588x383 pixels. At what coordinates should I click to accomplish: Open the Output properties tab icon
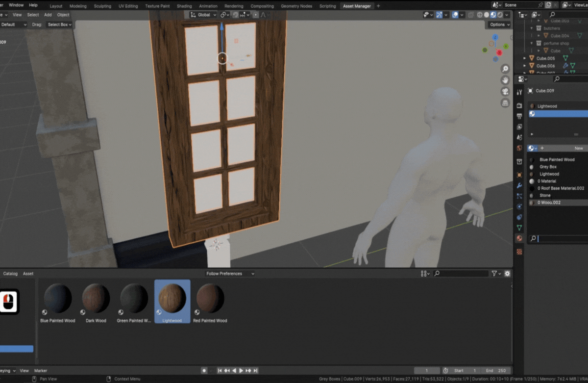519,116
